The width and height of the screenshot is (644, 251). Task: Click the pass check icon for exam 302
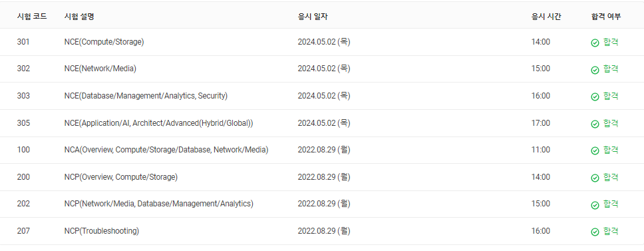pyautogui.click(x=595, y=70)
